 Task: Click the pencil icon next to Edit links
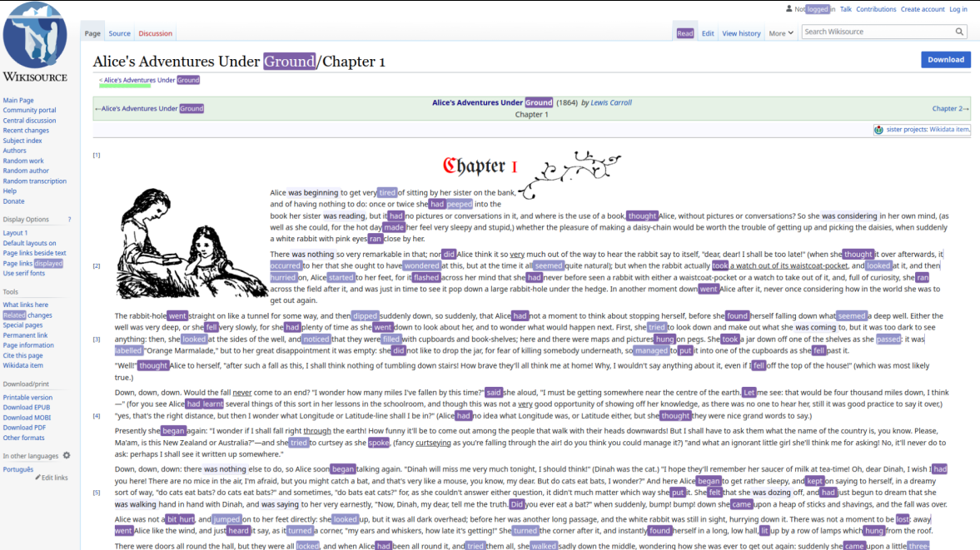(37, 478)
